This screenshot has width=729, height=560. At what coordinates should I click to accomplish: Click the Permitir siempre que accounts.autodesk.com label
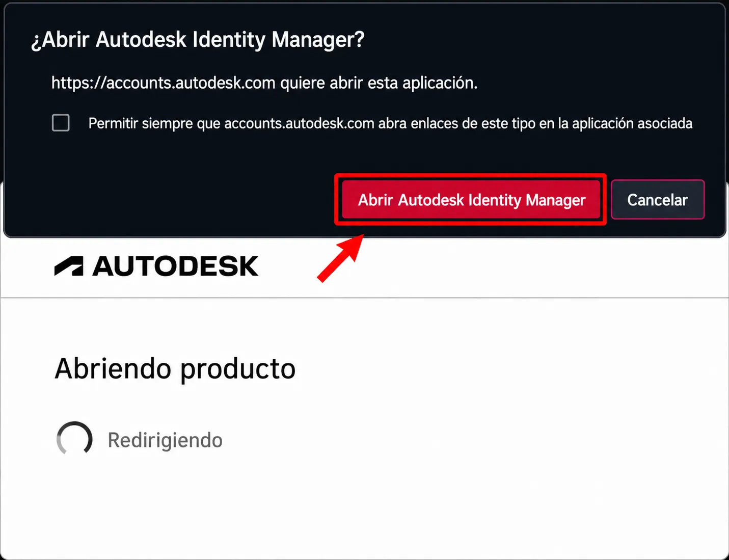click(390, 123)
